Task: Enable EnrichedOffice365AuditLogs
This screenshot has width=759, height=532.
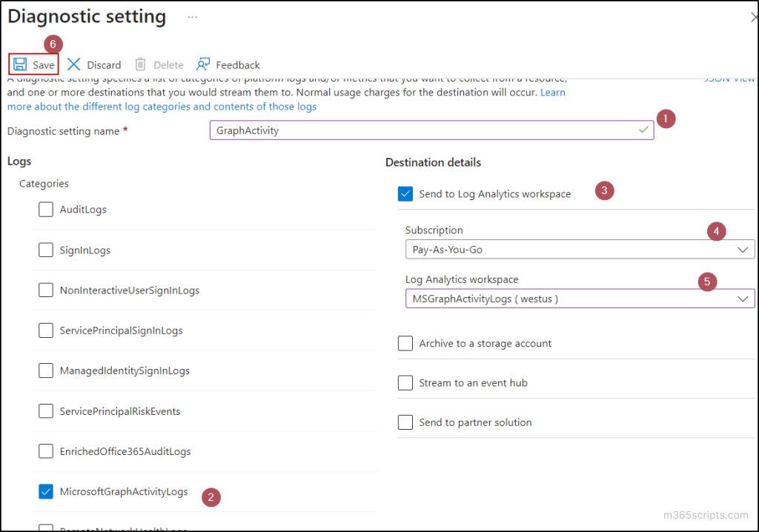Action: pyautogui.click(x=46, y=450)
